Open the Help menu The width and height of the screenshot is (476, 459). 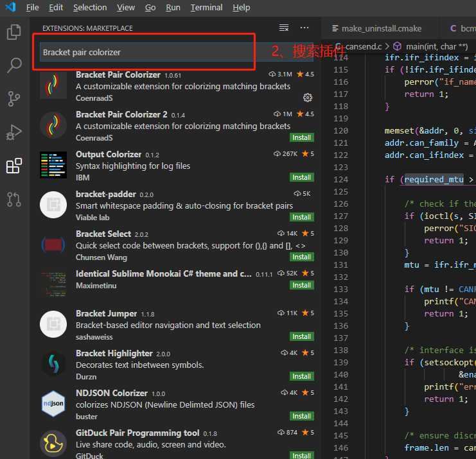click(x=242, y=7)
